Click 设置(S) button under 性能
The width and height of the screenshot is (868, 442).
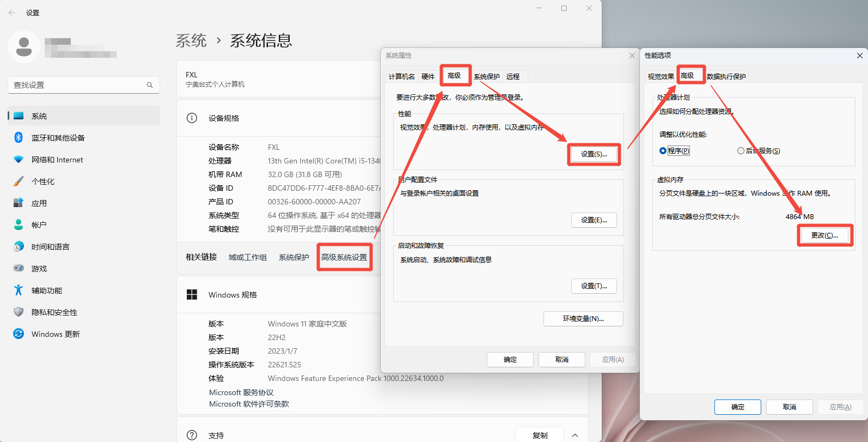pos(594,154)
